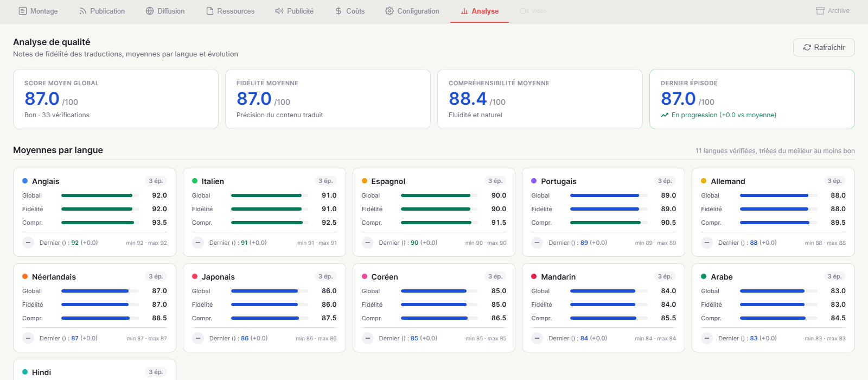Viewport: 868px width, 380px height.
Task: Click the 93.5 Compr. value for Anglais
Action: pyautogui.click(x=159, y=223)
